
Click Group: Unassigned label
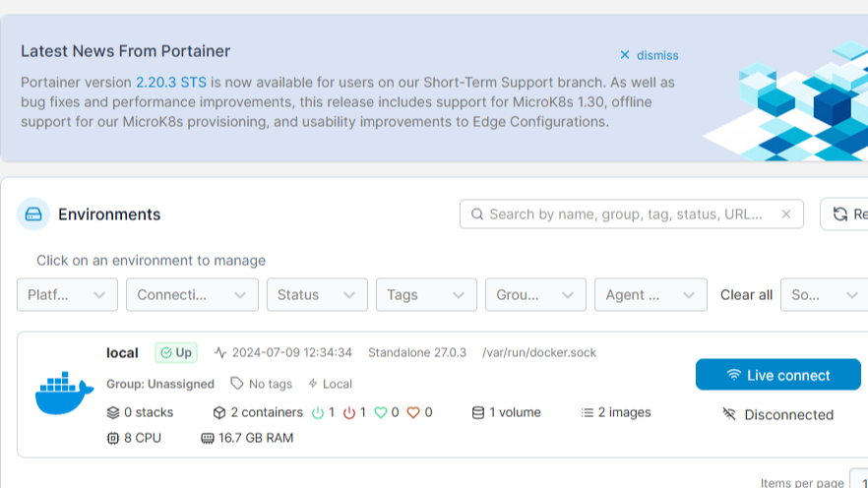tap(160, 384)
